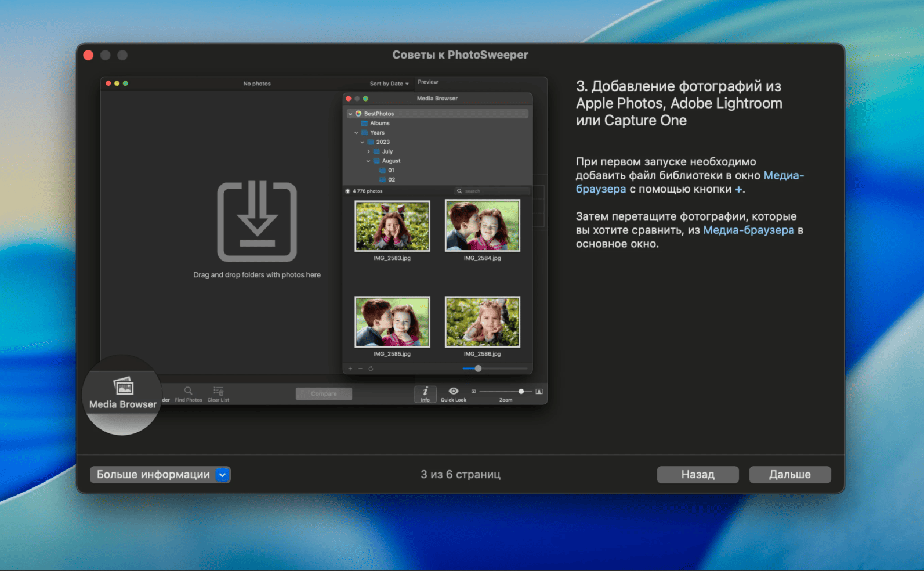924x571 pixels.
Task: Click the Zoom slider handle
Action: coord(521,392)
